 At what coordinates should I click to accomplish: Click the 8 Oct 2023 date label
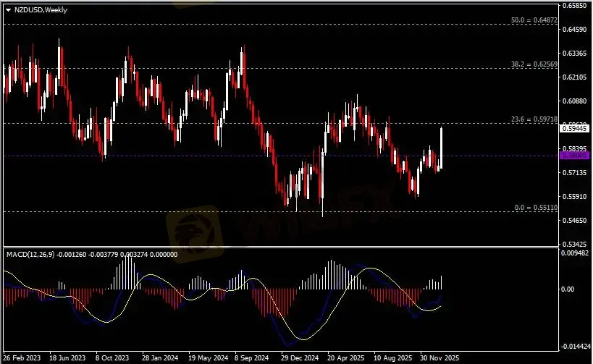tap(114, 357)
